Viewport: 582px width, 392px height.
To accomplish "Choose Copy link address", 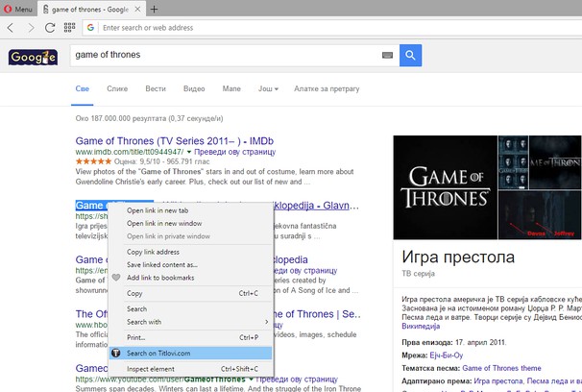I will point(191,252).
